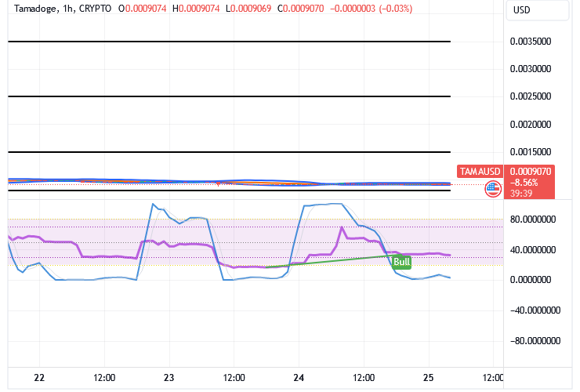Click the Tamadoge, 1h, CRYPTO symbol title
This screenshot has width=580, height=392.
(63, 9)
